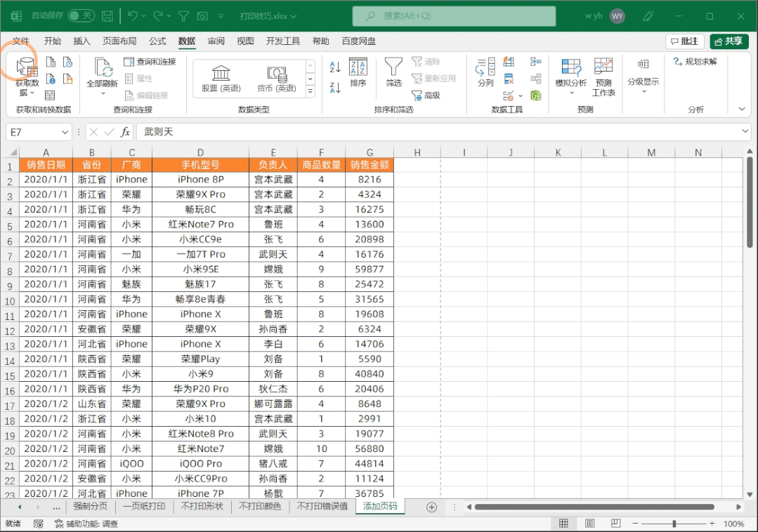This screenshot has height=532, width=758.
Task: Open 高级 (Advanced) filter options
Action: pos(426,95)
